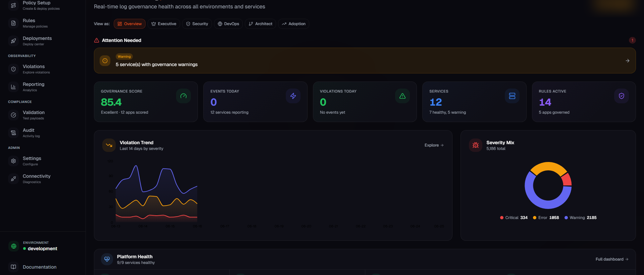
Task: Open the Documentation link
Action: (43, 267)
